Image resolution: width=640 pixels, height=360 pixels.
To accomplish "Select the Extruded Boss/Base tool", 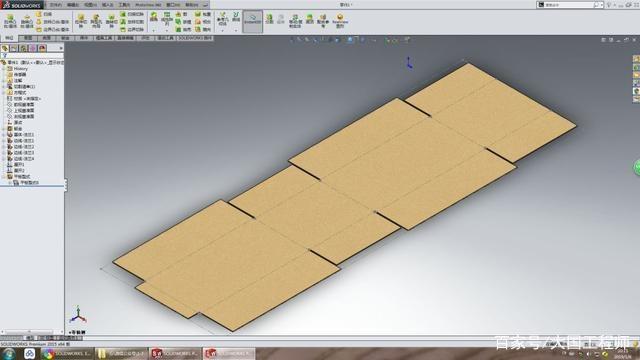I will point(10,21).
